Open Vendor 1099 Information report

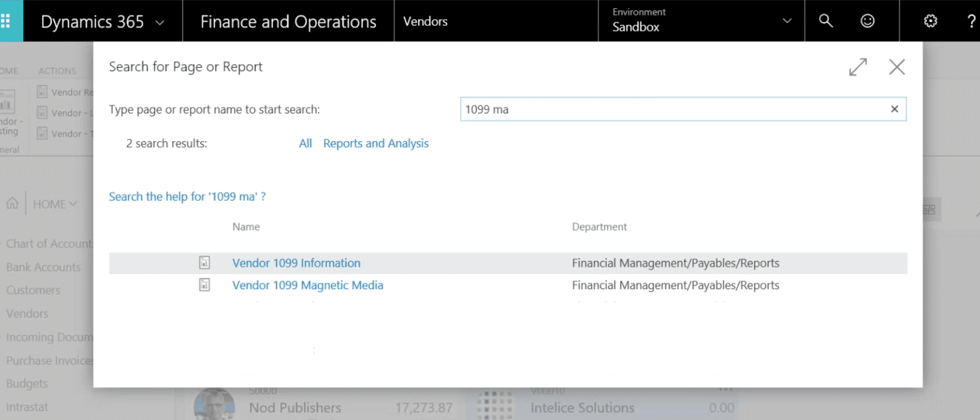coord(296,263)
